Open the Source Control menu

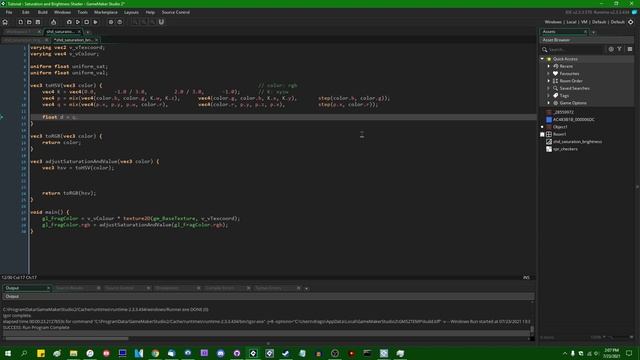pos(176,12)
